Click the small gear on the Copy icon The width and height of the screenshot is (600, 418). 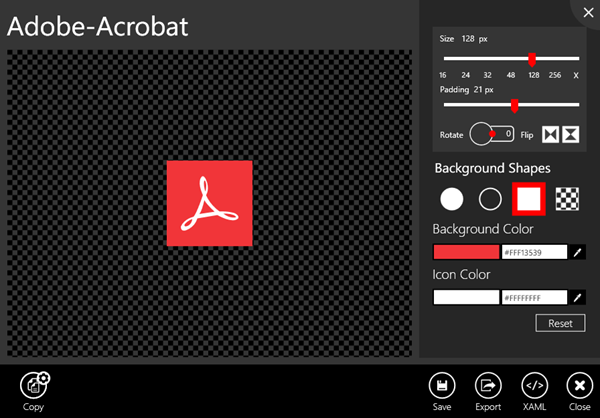tap(44, 378)
